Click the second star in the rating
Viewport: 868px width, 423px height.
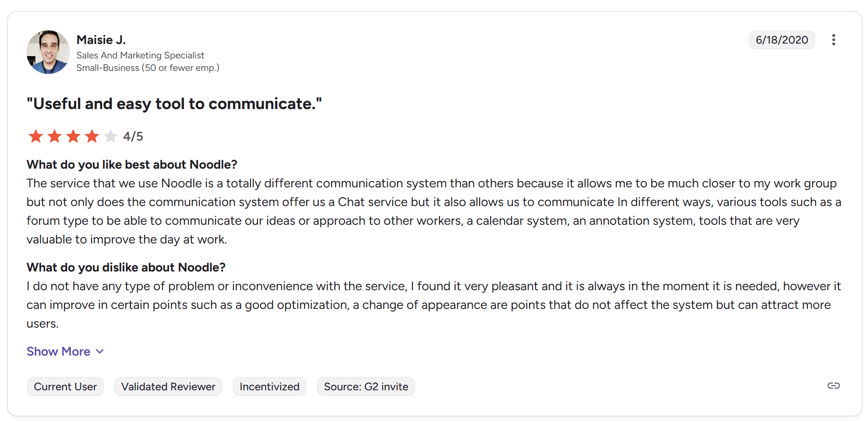tap(54, 136)
